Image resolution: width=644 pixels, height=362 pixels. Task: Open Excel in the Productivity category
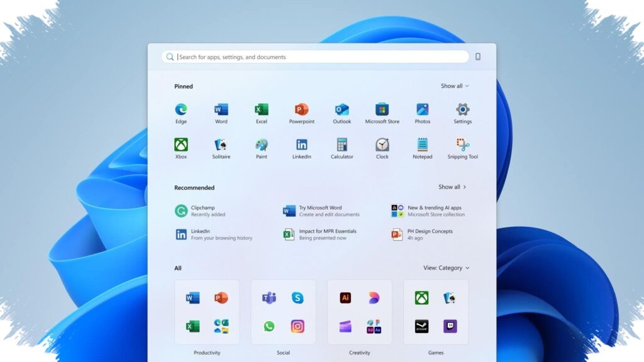tap(192, 326)
